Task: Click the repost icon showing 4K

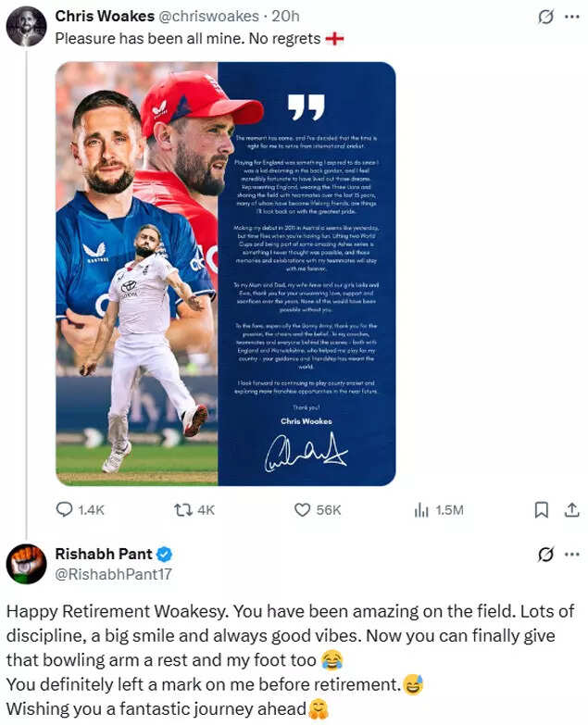Action: 182,509
